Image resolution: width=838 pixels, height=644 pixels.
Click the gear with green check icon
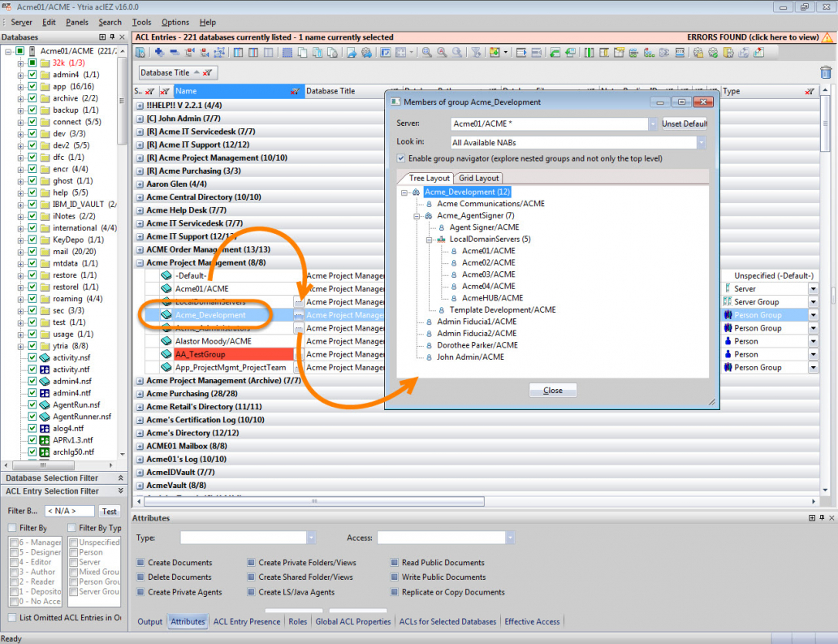click(x=713, y=52)
